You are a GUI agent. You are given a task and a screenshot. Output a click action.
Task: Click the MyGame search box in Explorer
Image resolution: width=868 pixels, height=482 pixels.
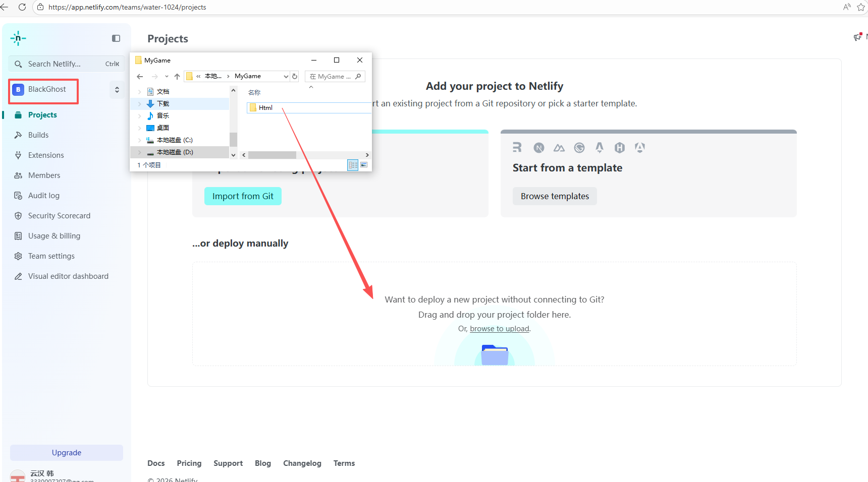coord(335,77)
